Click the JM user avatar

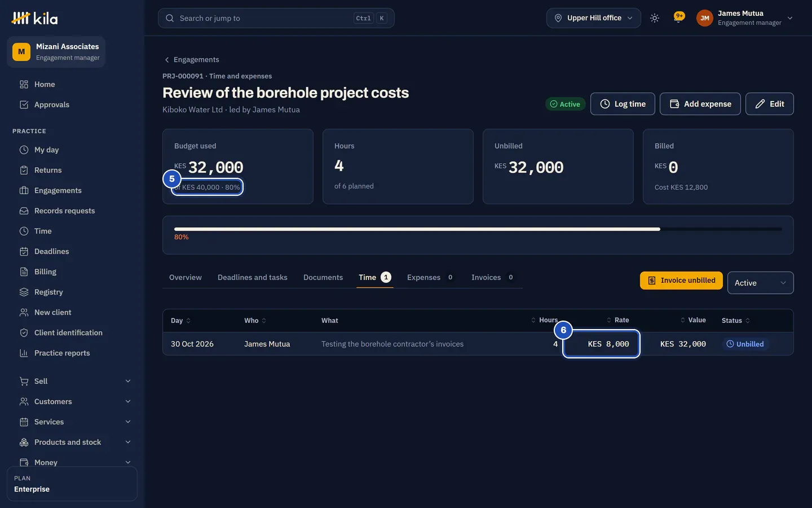pyautogui.click(x=705, y=18)
